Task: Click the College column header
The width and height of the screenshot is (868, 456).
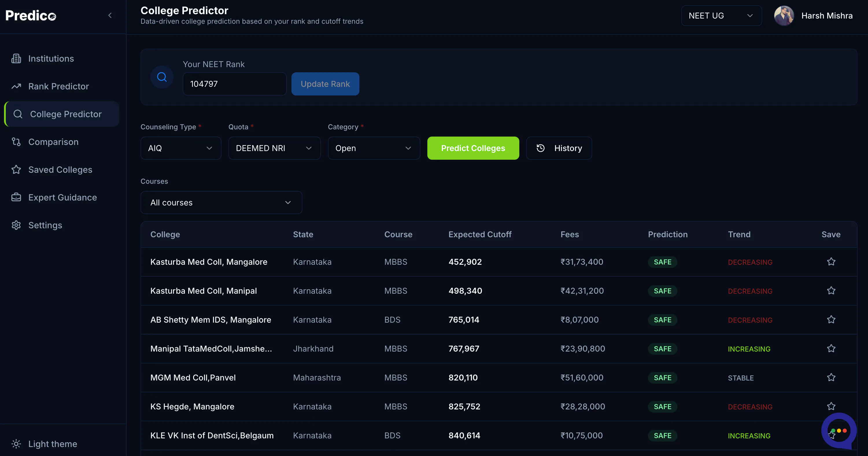Action: (165, 234)
